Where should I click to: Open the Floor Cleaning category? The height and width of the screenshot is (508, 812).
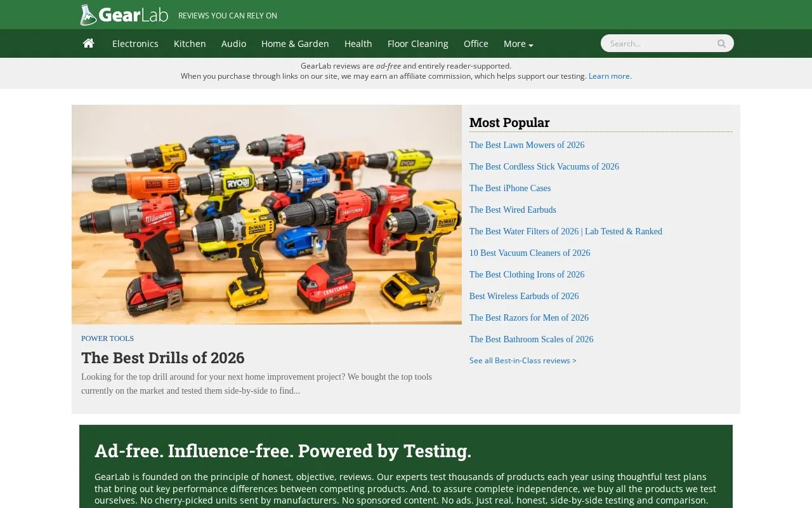pyautogui.click(x=418, y=44)
